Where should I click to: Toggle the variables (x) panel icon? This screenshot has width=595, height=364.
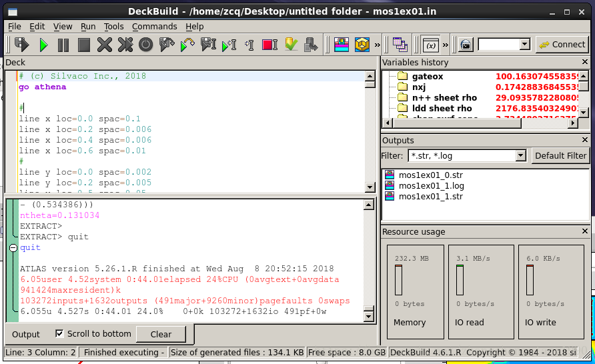[431, 45]
